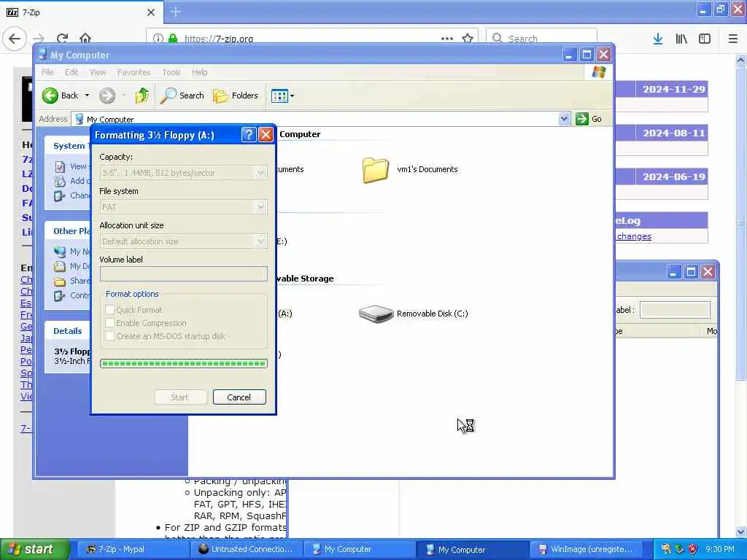
Task: Click the WinImage label input field
Action: 675,310
